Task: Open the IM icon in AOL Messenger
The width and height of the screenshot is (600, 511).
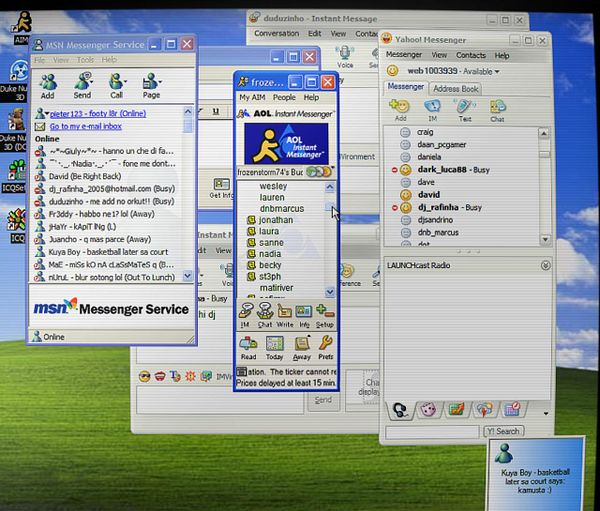Action: click(246, 315)
